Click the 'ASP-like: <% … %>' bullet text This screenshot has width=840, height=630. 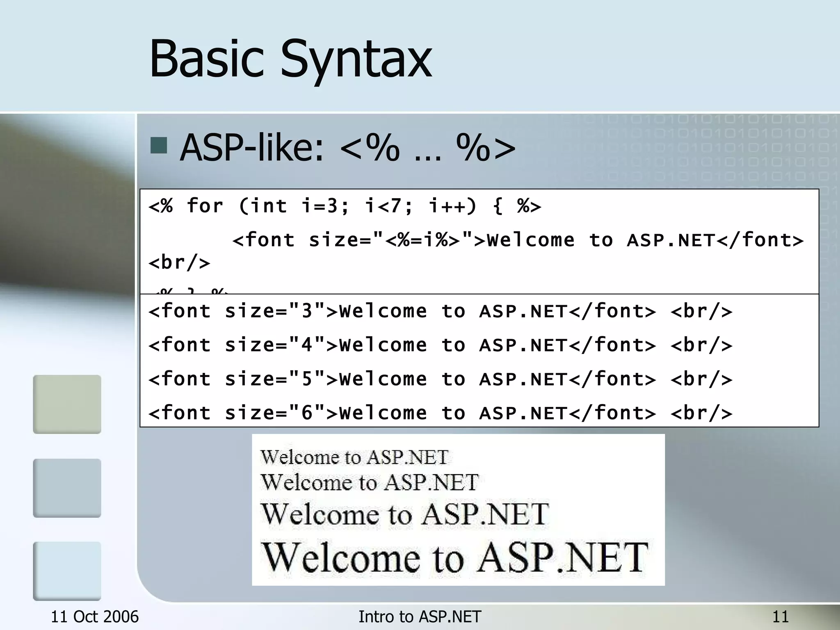coord(348,148)
